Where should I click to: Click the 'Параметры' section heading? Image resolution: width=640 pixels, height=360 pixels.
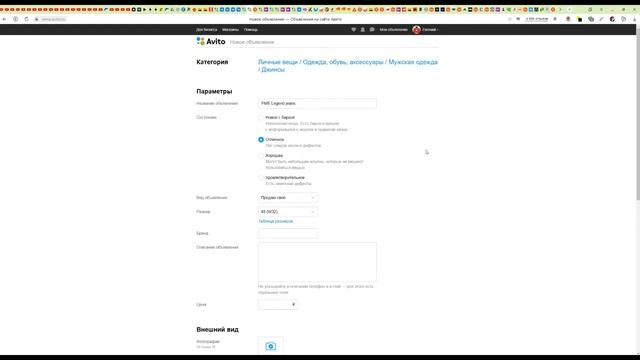[x=214, y=91]
